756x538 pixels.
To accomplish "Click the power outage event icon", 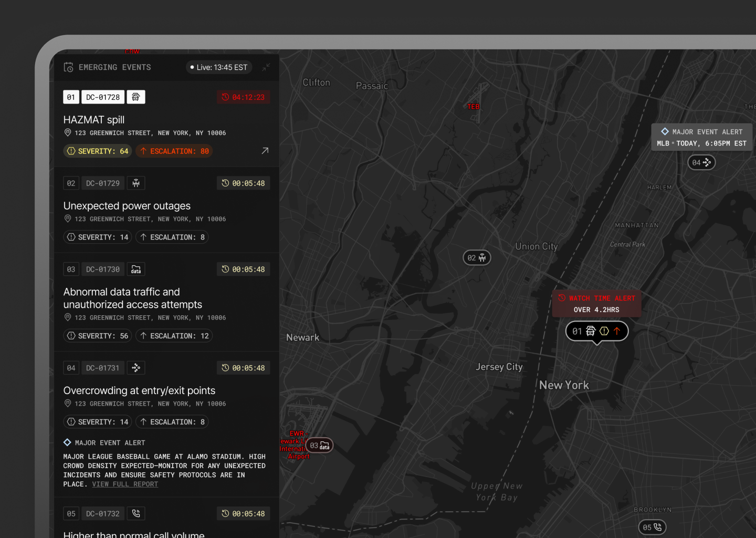I will [x=136, y=183].
